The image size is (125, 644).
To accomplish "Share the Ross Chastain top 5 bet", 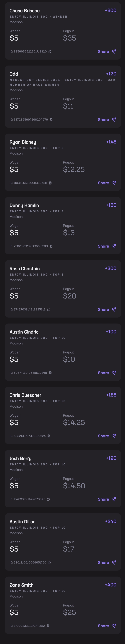I will tap(107, 309).
